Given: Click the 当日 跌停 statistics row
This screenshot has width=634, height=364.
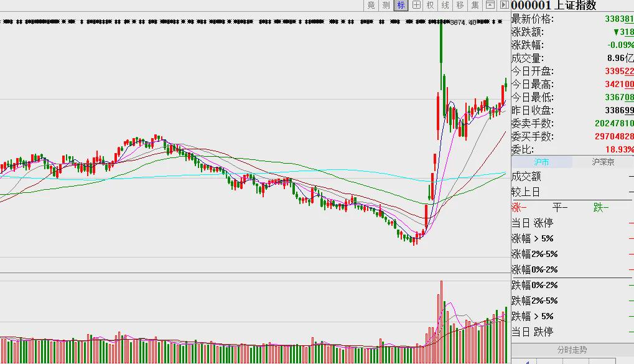Looking at the screenshot, I should tap(572, 332).
